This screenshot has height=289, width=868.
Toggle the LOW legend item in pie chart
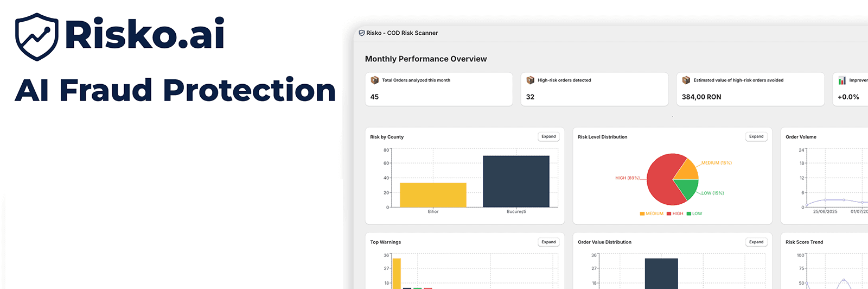click(x=694, y=213)
